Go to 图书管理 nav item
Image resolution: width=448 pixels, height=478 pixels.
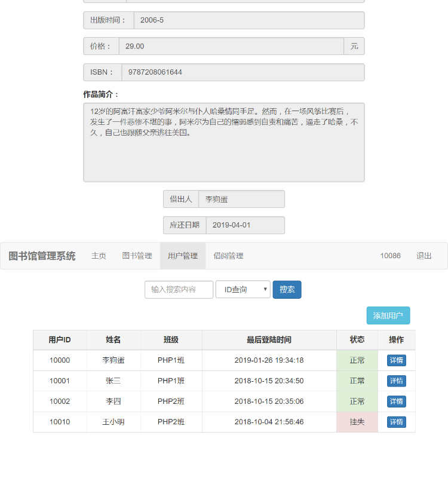pyautogui.click(x=137, y=256)
